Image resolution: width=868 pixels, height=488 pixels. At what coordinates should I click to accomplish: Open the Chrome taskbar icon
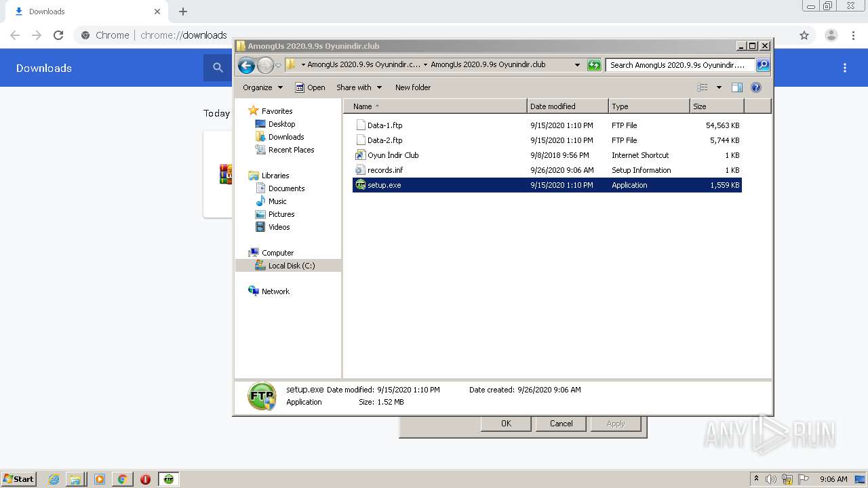pos(122,479)
